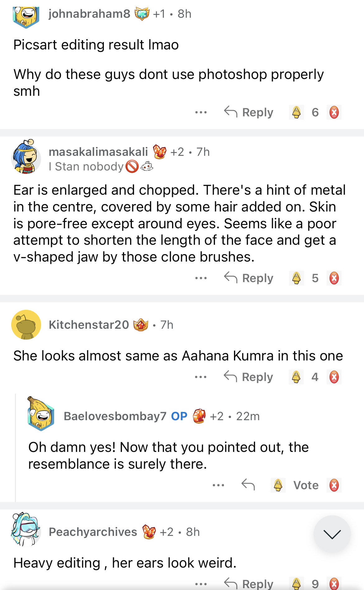Downvote Baelovesbombay7's reply
364x590 pixels.
coord(334,485)
